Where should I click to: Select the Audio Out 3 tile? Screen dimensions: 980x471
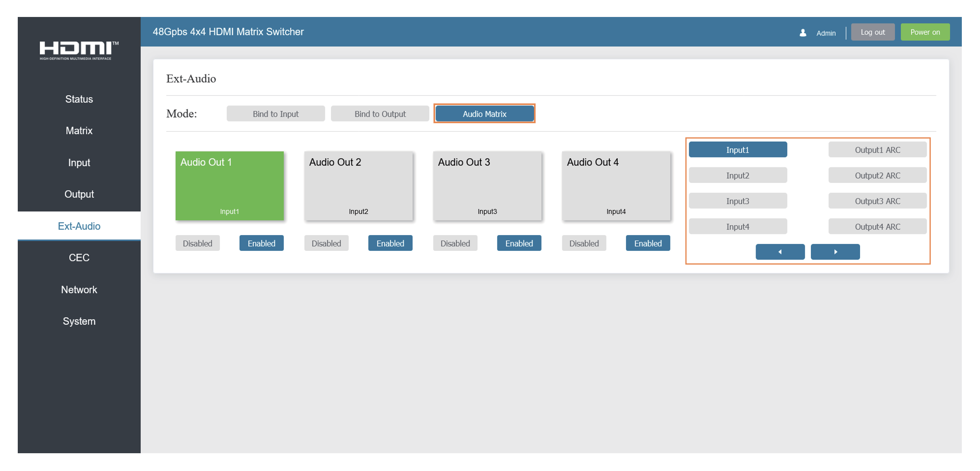pyautogui.click(x=487, y=186)
